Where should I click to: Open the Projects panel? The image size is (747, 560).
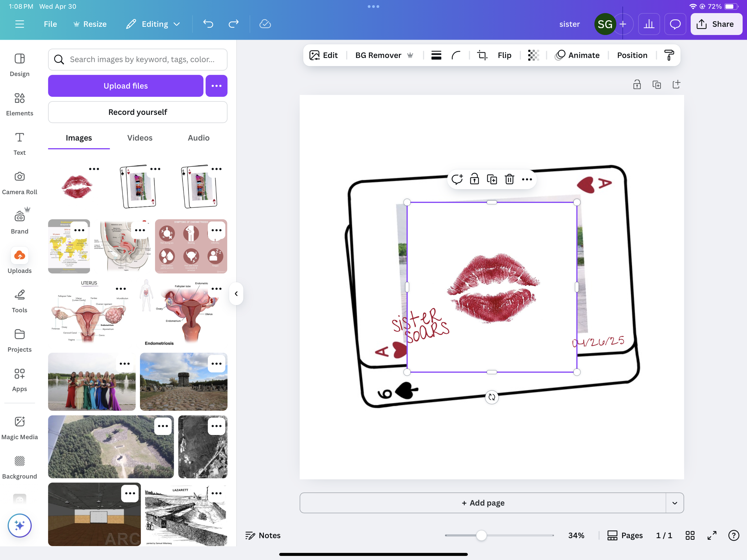pyautogui.click(x=20, y=341)
